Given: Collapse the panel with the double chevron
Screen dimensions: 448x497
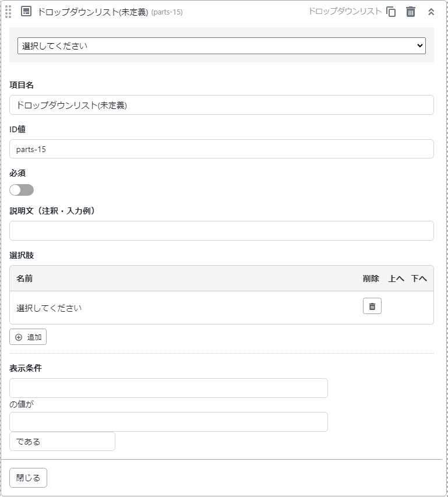Looking at the screenshot, I should [431, 12].
